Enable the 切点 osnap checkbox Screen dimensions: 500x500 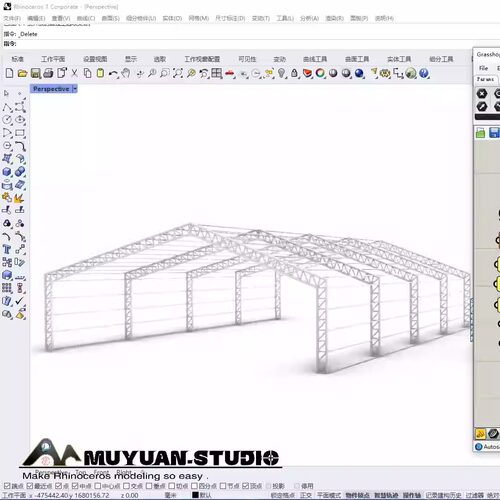click(x=172, y=486)
